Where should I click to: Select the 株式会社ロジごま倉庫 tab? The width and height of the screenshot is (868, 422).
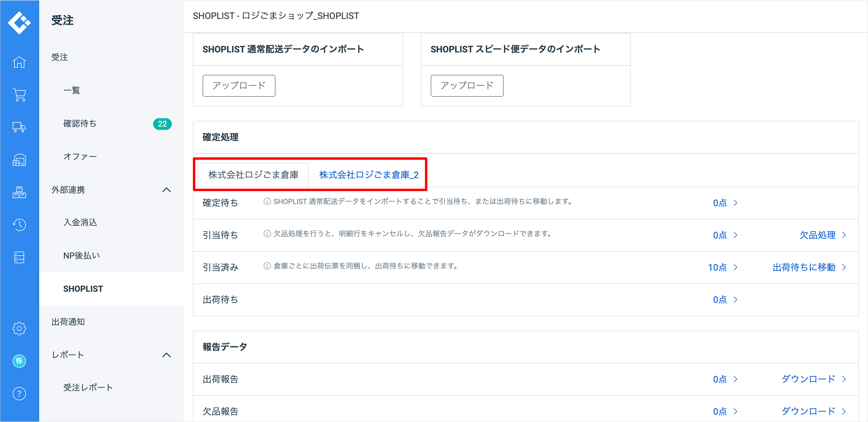(x=253, y=175)
